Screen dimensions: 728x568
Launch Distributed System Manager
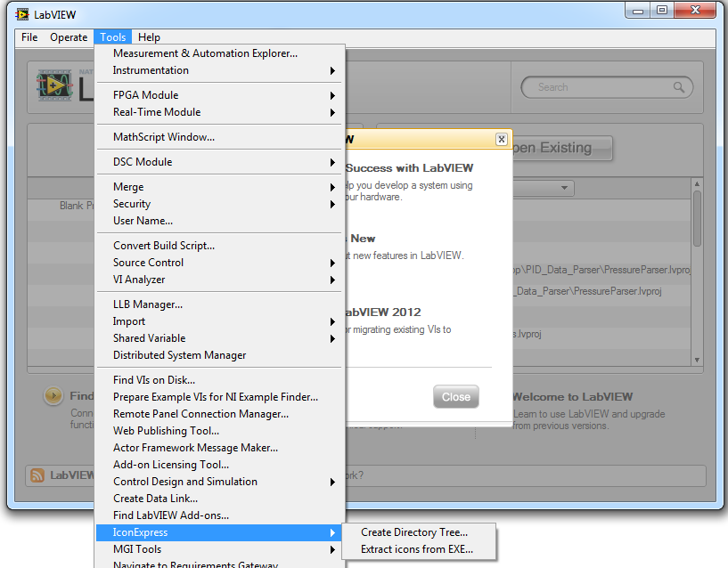coord(219,355)
